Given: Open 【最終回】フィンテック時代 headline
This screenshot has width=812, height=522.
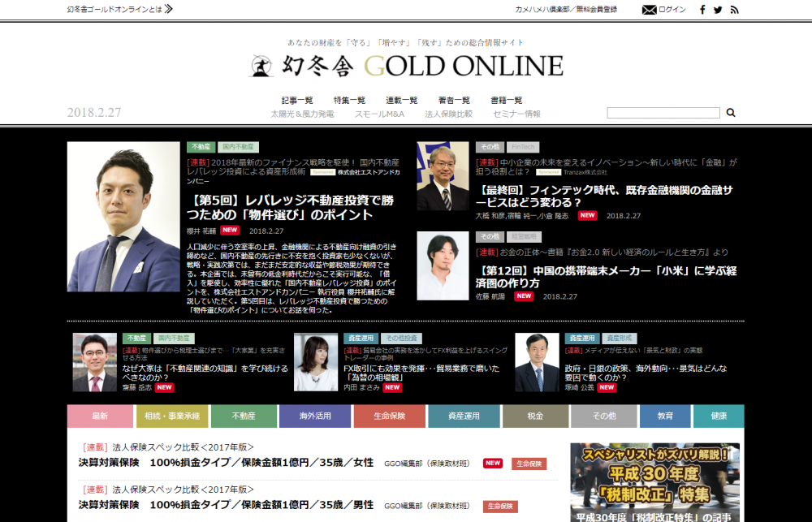Looking at the screenshot, I should pos(604,196).
